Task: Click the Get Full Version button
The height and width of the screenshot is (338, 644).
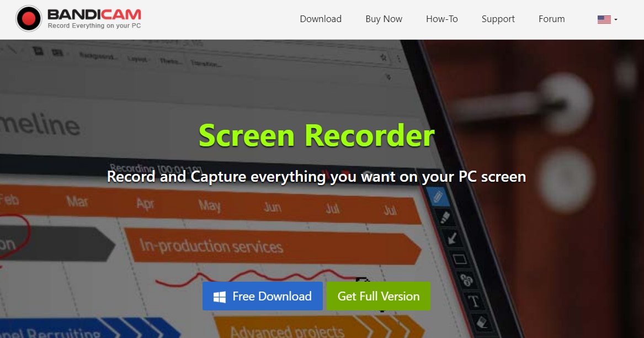Action: pos(378,296)
